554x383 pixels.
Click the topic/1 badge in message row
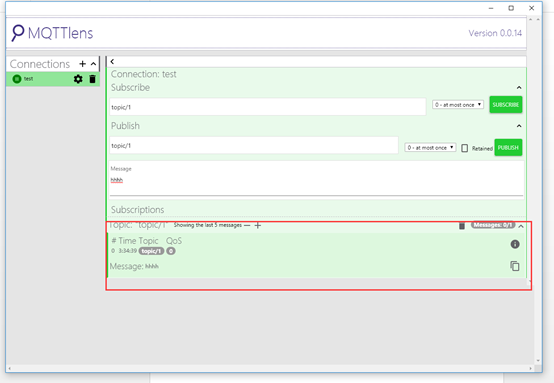tap(151, 251)
